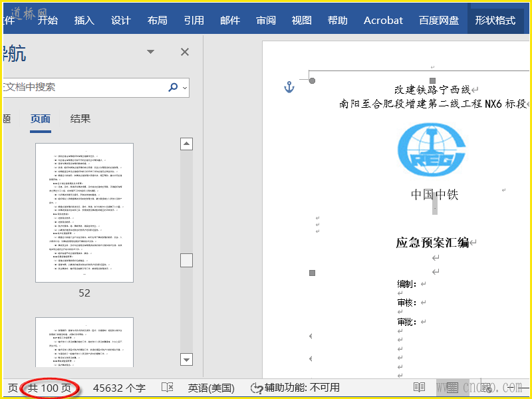Open the 邮件 ribbon tab

(230, 21)
